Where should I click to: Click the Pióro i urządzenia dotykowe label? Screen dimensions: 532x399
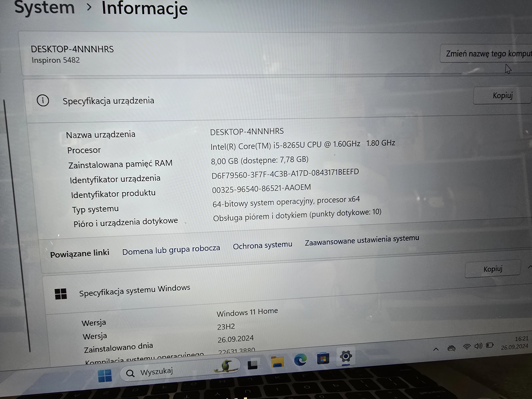[126, 222]
